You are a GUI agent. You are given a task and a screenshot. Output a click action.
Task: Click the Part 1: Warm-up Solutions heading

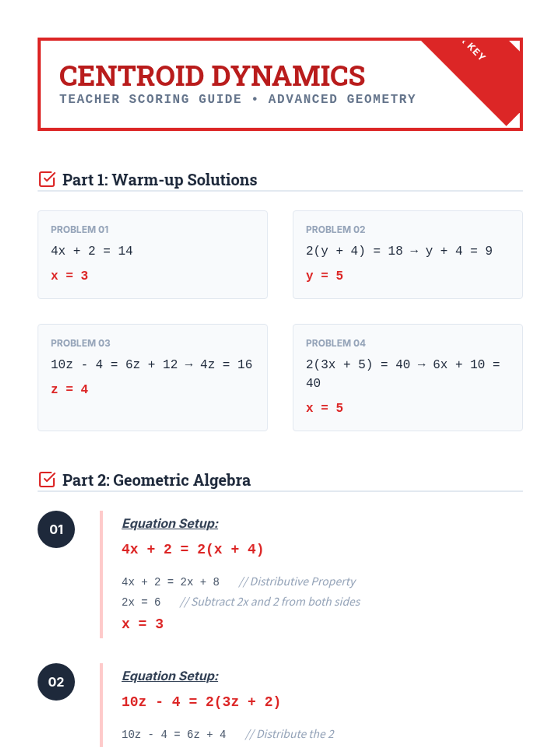(160, 180)
